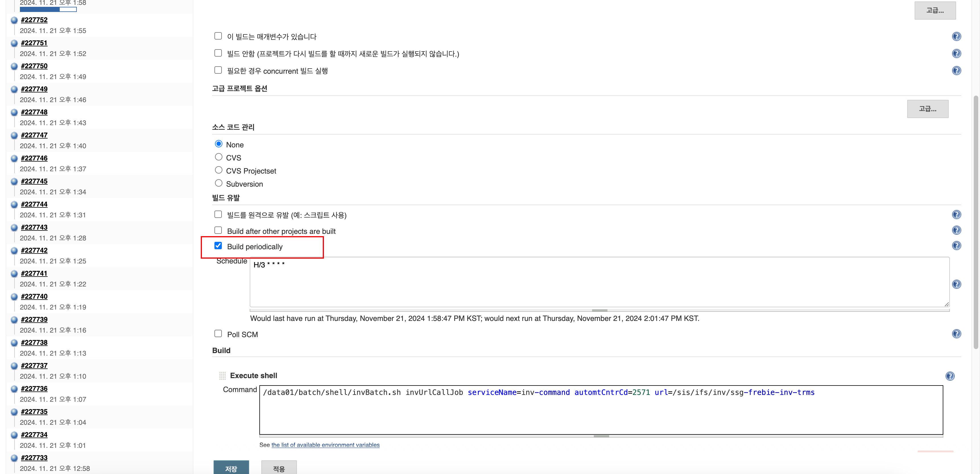Expand 고급 under 고급 프로젝트 옵션
Image resolution: width=980 pixels, height=474 pixels.
click(927, 109)
